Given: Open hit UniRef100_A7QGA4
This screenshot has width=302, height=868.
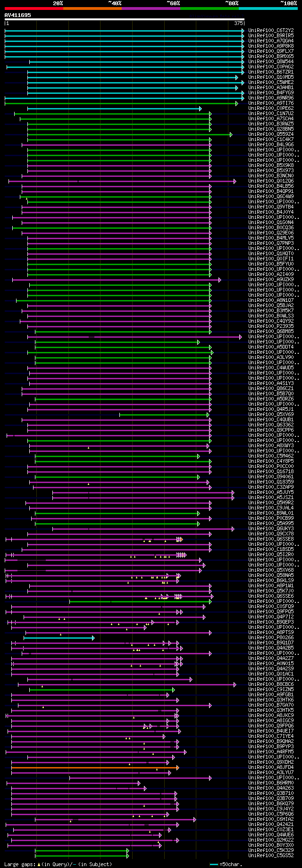Looking at the screenshot, I should [x=271, y=41].
